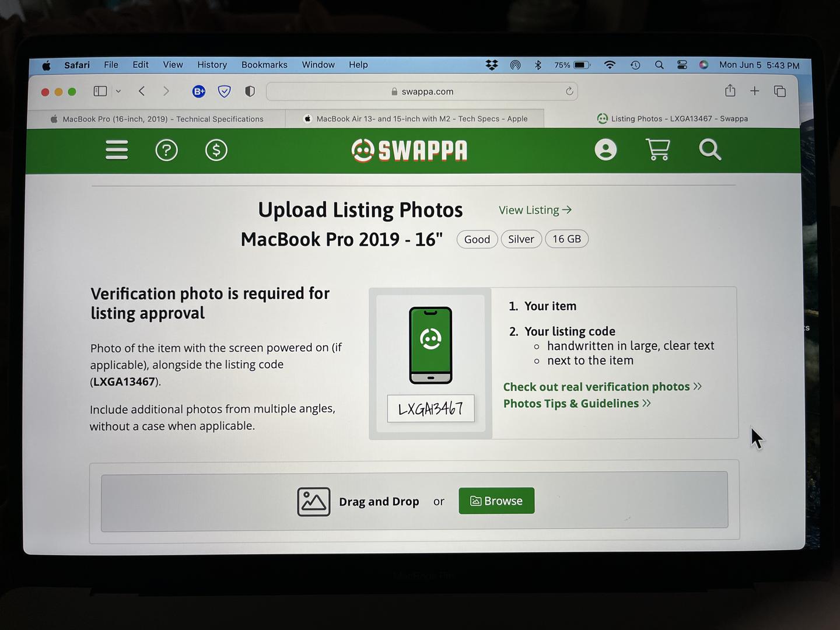Open the Swappa help question-mark icon

[166, 150]
